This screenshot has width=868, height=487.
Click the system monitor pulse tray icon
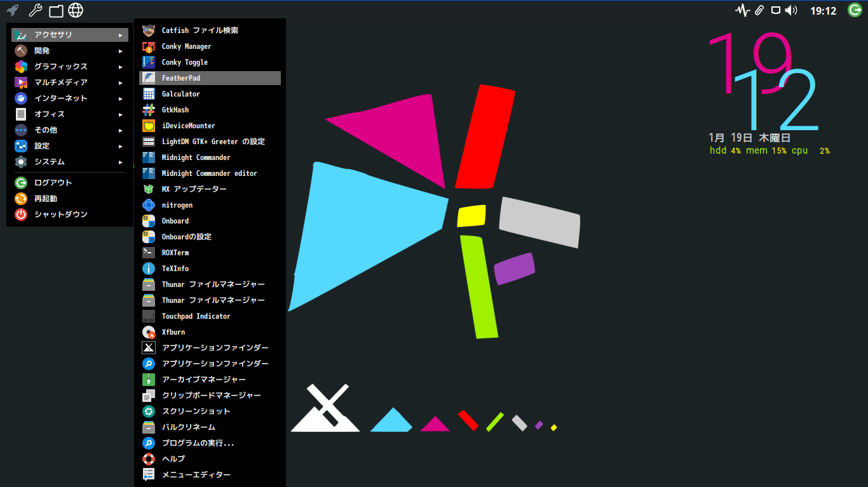click(x=742, y=10)
